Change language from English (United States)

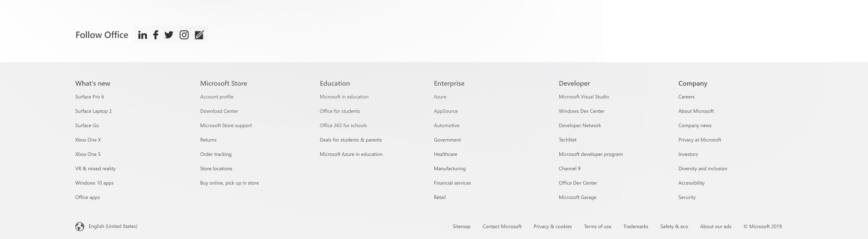[113, 226]
